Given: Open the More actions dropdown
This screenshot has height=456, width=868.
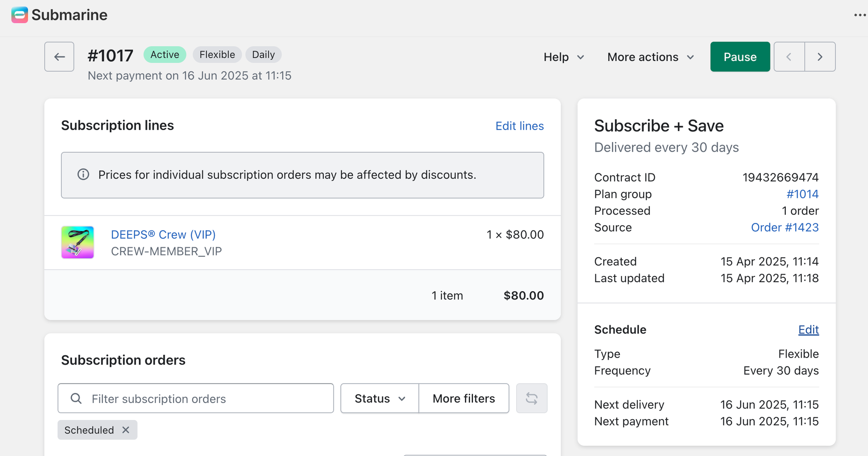Looking at the screenshot, I should coord(651,57).
